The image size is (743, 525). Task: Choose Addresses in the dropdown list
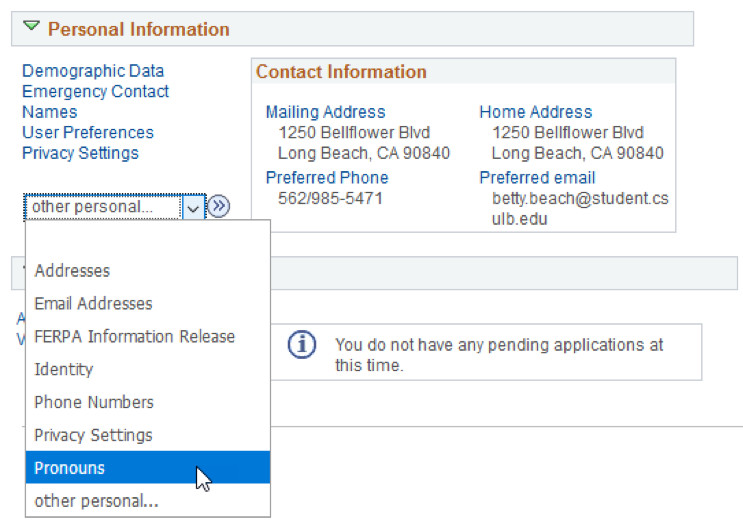[x=72, y=270]
